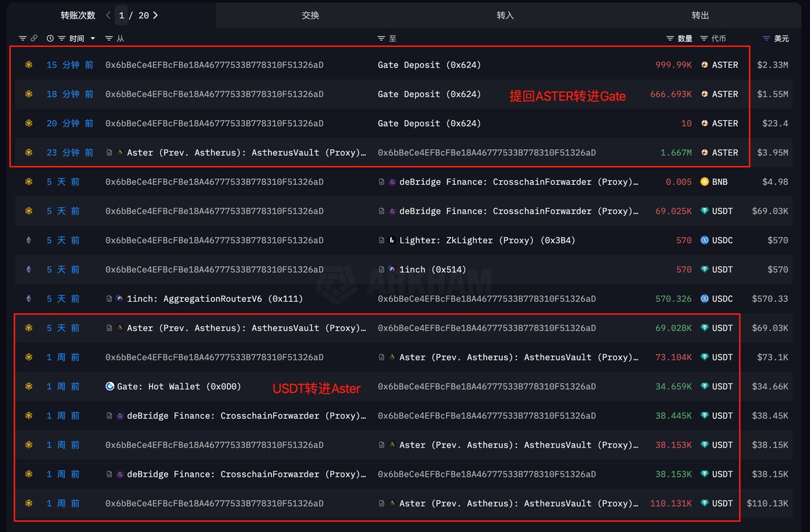Click 1inch logo beside 1inch (0x514)

tap(392, 269)
